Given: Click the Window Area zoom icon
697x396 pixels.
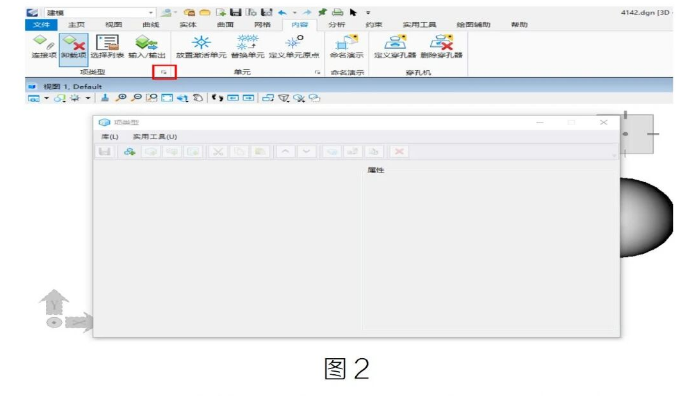Looking at the screenshot, I should [x=152, y=98].
